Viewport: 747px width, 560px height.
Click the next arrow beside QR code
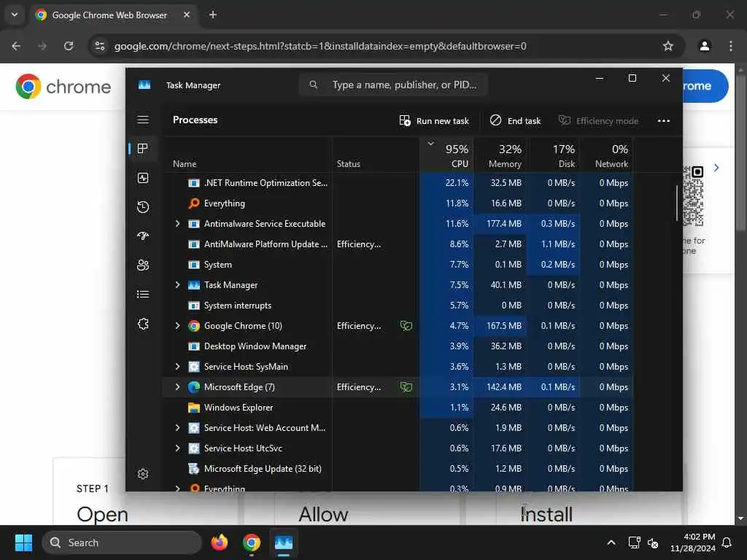coord(716,168)
